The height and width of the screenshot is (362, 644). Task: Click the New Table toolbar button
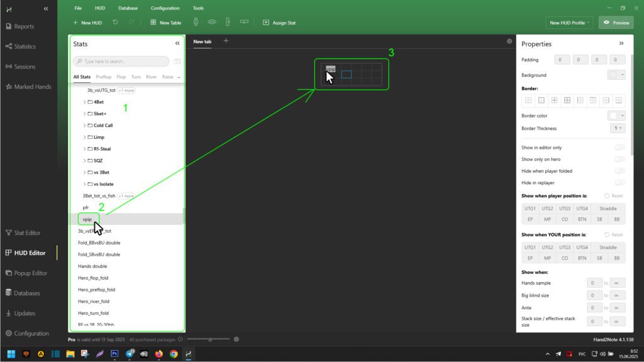pyautogui.click(x=165, y=23)
